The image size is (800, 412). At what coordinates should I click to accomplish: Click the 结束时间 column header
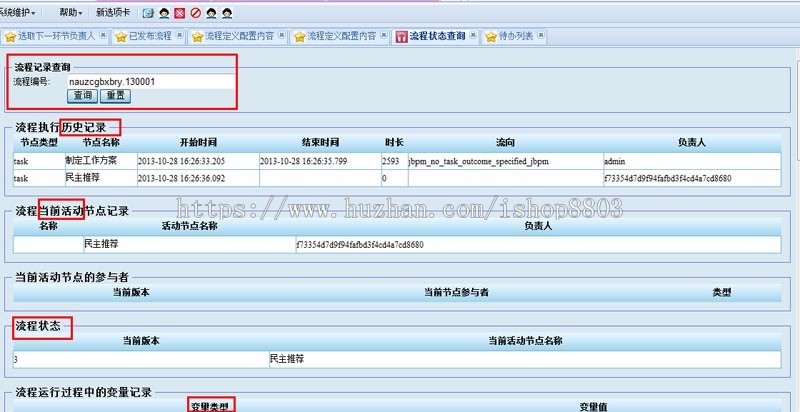320,142
